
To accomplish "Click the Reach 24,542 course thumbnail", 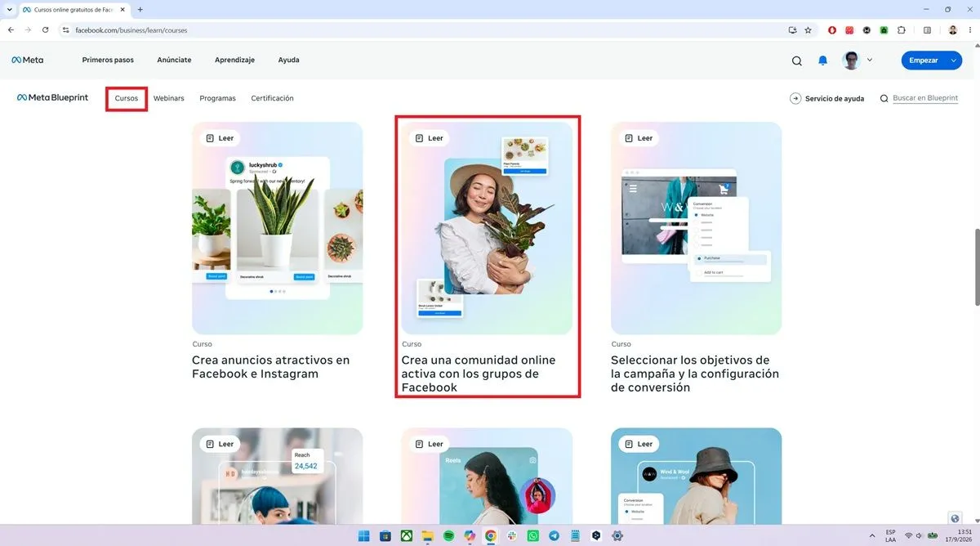I will coord(278,477).
